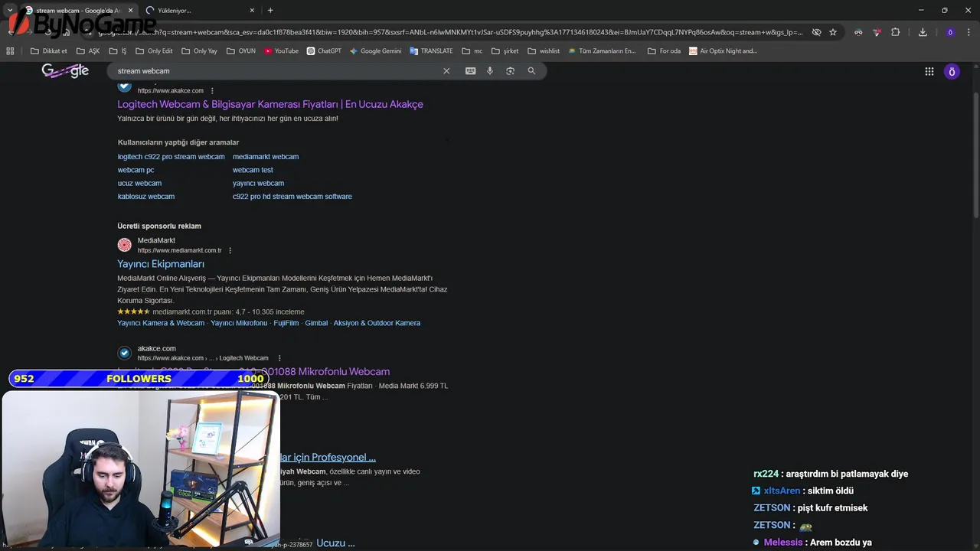Open Yayıncı Kamera & Webcam sitelink
This screenshot has height=551, width=980.
[x=161, y=323]
